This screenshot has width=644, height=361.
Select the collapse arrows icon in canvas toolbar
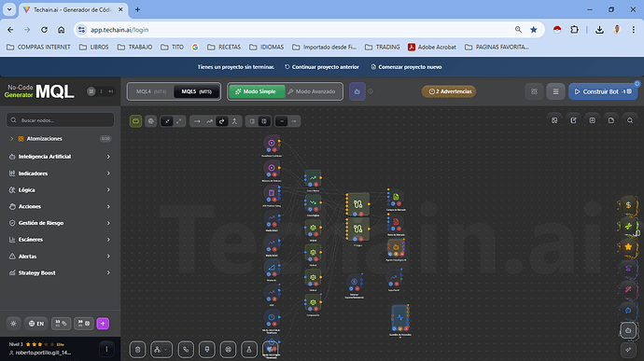click(x=167, y=121)
